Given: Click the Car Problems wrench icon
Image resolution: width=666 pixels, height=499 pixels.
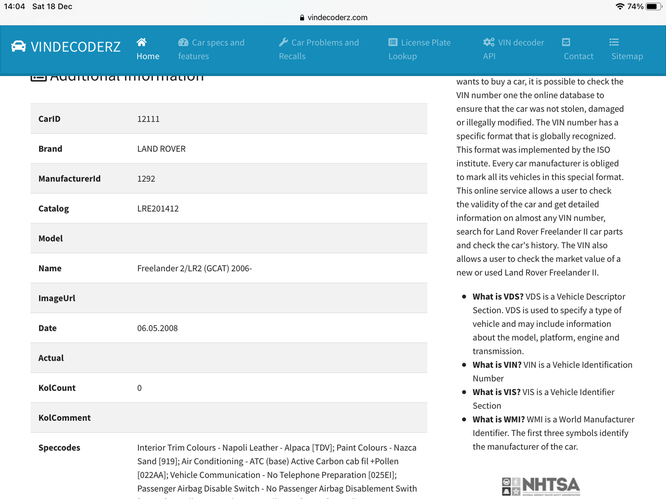Looking at the screenshot, I should [283, 42].
